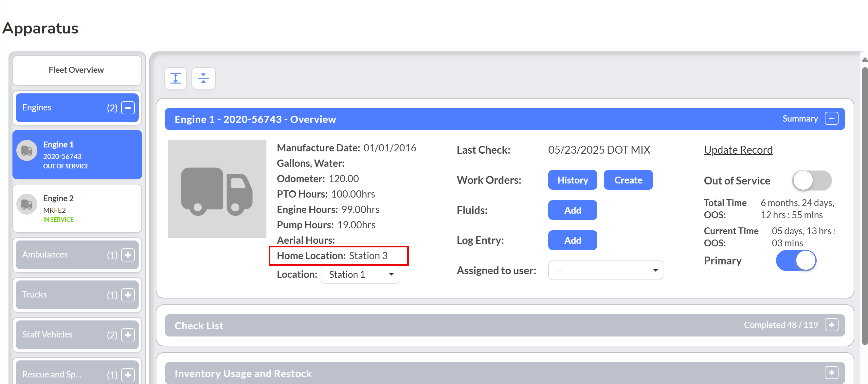The height and width of the screenshot is (384, 868).
Task: Select the Engines category header
Action: (x=77, y=108)
